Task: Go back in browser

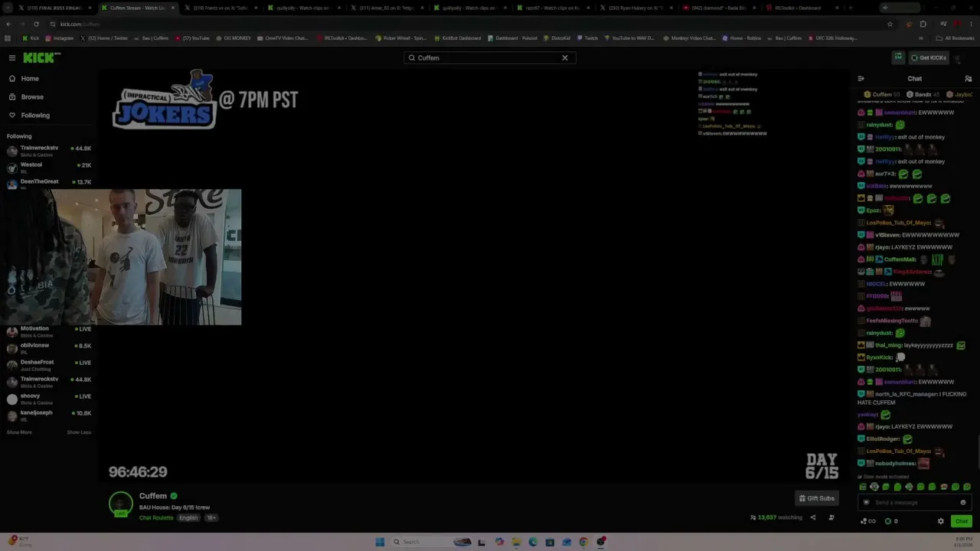Action: pos(8,24)
